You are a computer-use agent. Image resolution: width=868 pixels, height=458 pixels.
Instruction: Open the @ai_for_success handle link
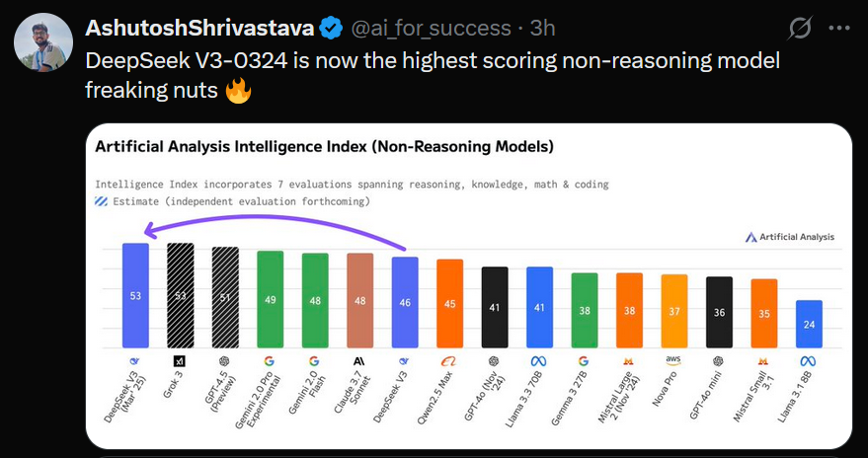click(432, 28)
